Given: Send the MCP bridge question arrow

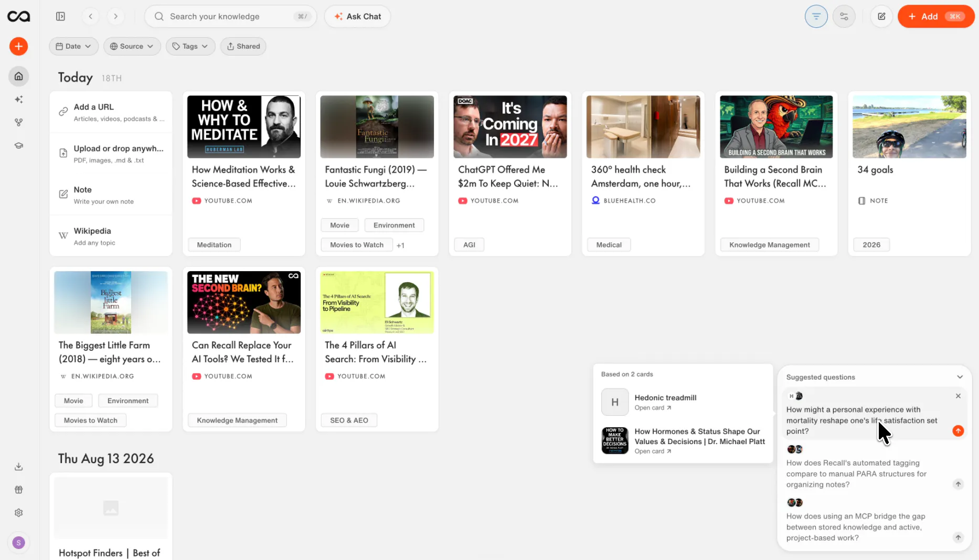Looking at the screenshot, I should pyautogui.click(x=958, y=537).
